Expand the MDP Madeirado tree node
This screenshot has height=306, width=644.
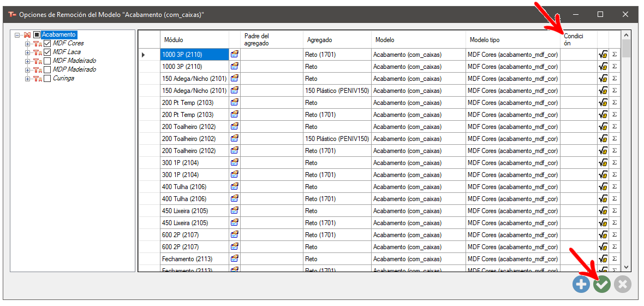[x=27, y=70]
